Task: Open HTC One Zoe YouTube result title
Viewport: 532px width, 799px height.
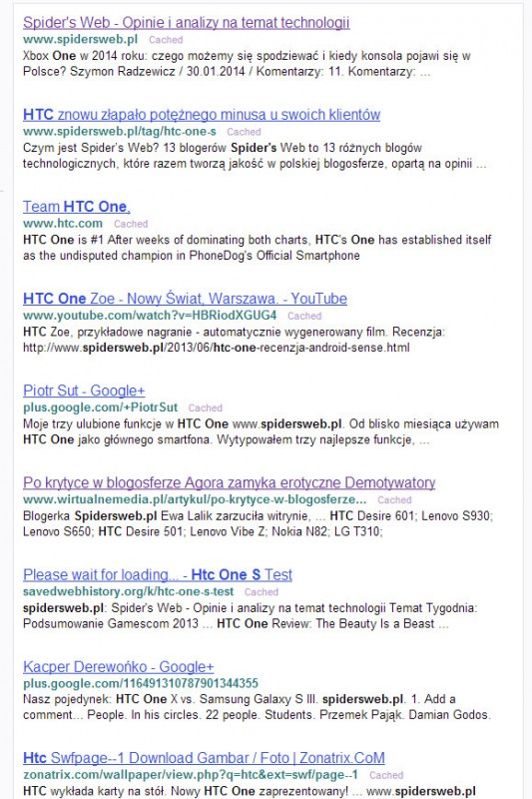Action: click(185, 299)
